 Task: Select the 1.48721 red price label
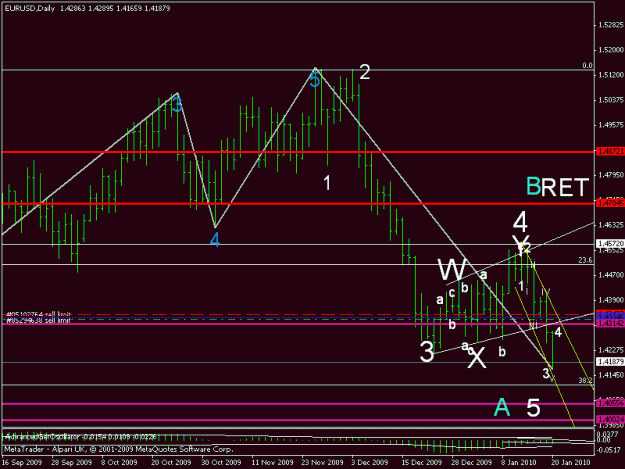[611, 152]
